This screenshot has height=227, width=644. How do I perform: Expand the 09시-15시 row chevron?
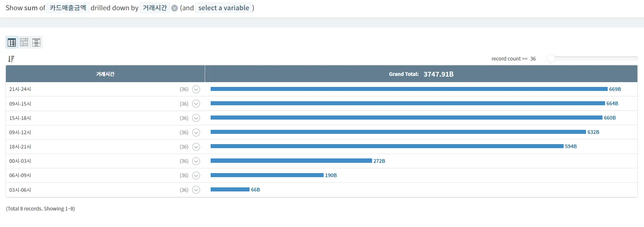(196, 104)
